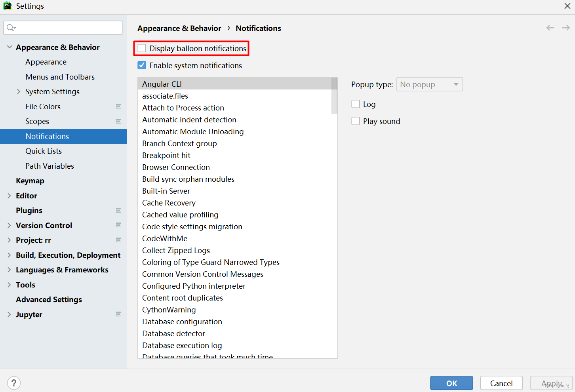Expand the Project: rr section

coord(10,240)
